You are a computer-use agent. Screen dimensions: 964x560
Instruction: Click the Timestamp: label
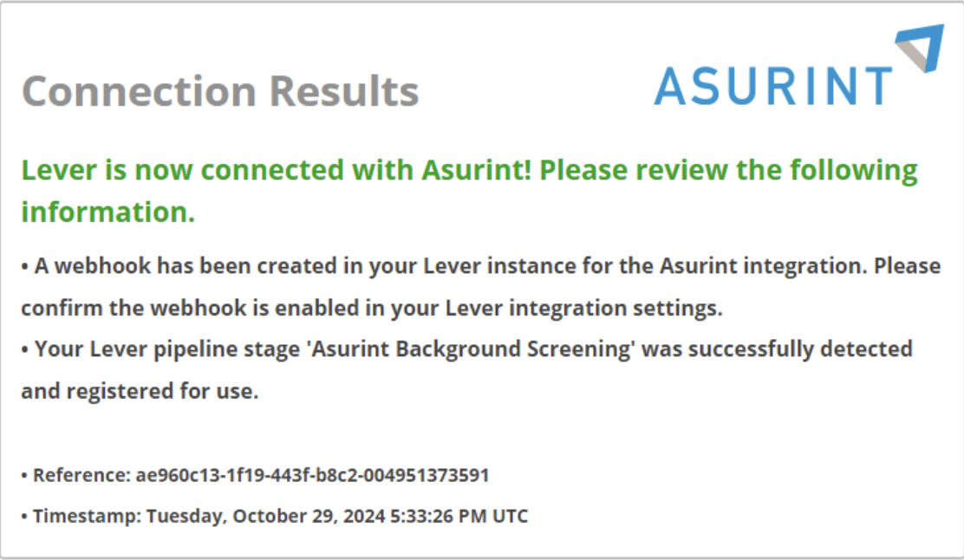pos(88,516)
